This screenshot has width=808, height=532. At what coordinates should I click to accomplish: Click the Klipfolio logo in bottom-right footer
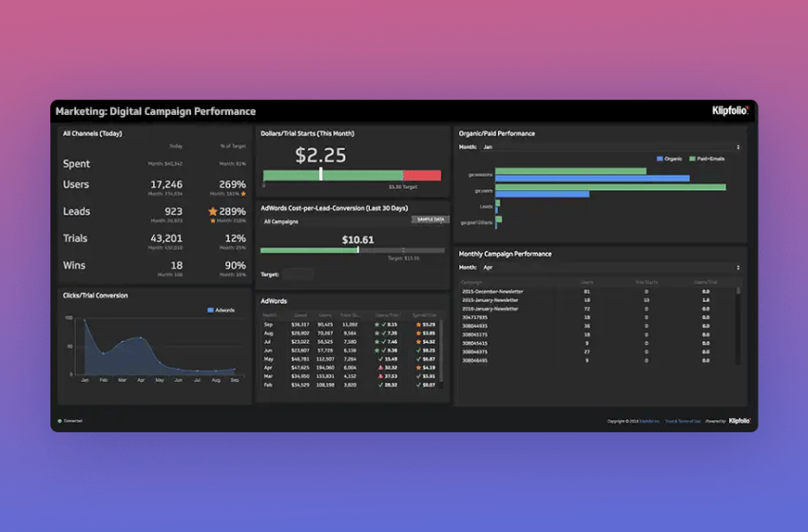click(x=739, y=421)
